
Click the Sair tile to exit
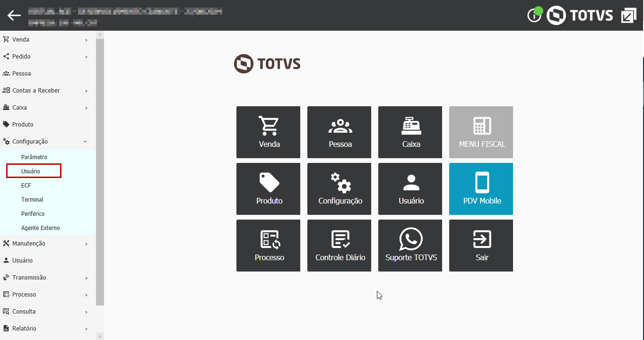[x=481, y=246]
